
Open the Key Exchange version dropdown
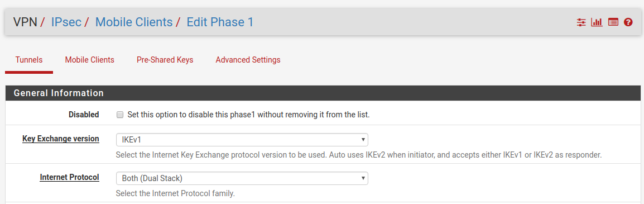(242, 140)
